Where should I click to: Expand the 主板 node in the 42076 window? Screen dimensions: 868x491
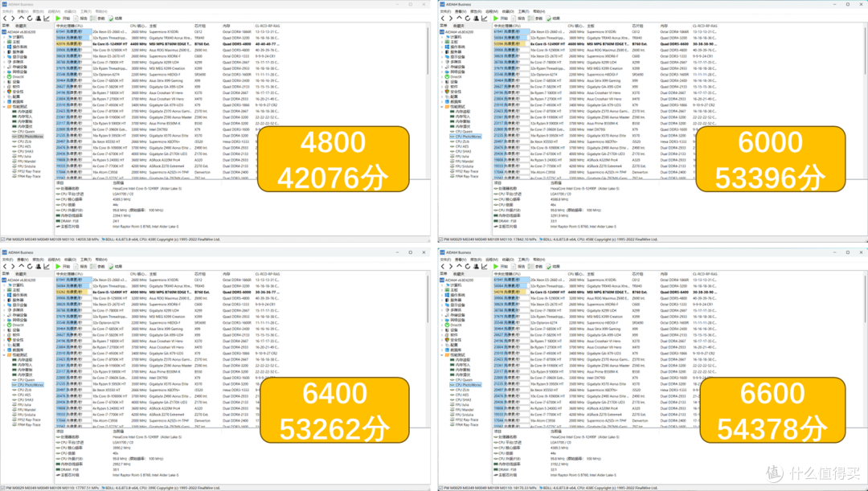tap(5, 42)
